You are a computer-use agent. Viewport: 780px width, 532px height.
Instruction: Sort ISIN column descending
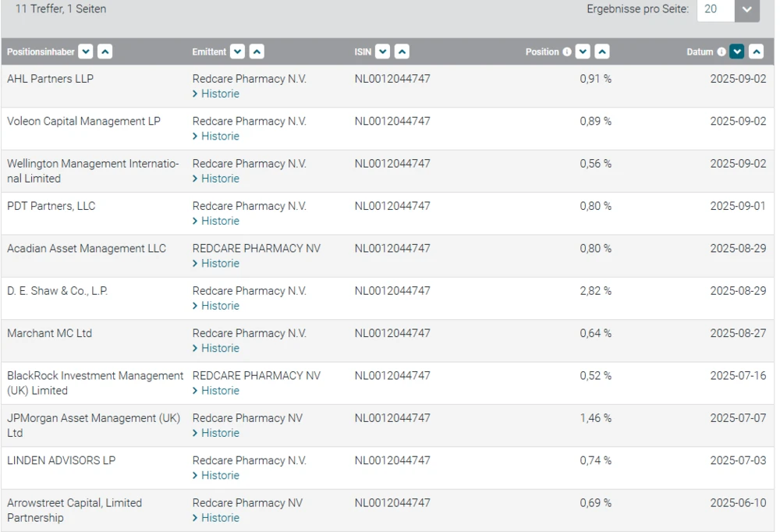click(x=382, y=52)
